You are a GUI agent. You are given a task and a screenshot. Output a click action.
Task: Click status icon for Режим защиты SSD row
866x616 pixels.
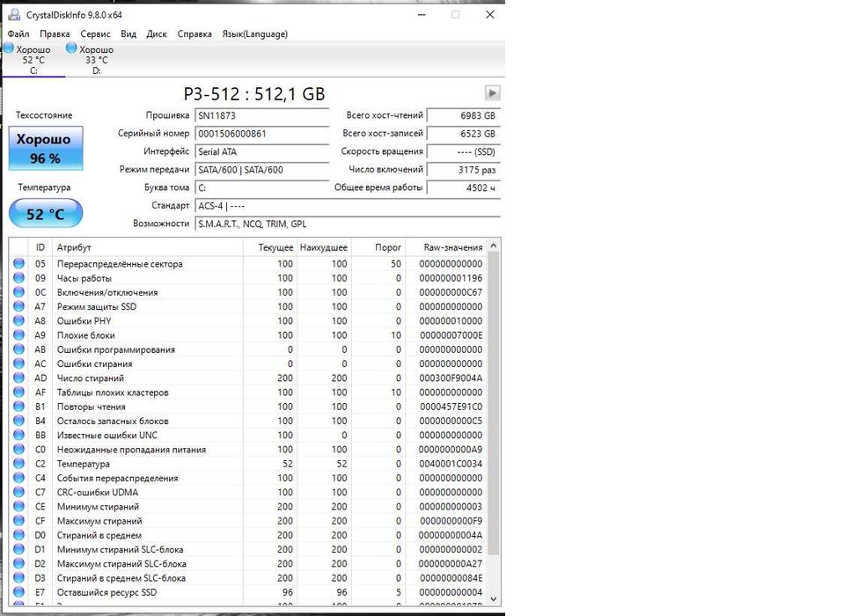point(18,306)
